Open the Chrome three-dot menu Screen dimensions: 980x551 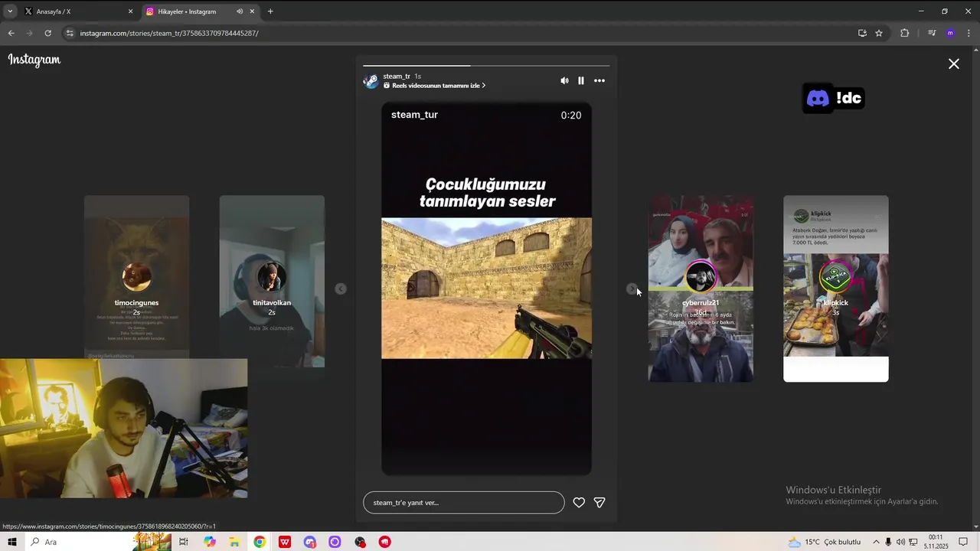[969, 33]
